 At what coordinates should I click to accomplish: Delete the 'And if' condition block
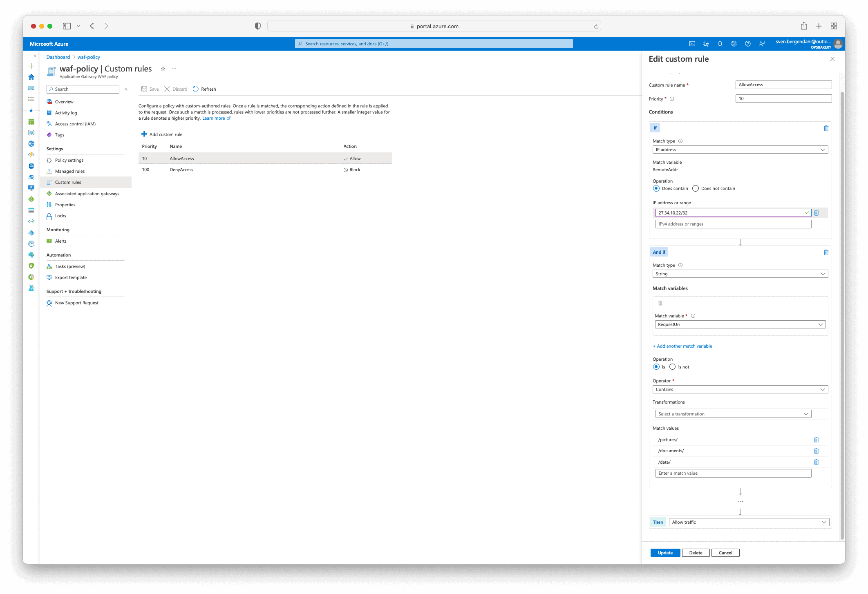coord(826,252)
